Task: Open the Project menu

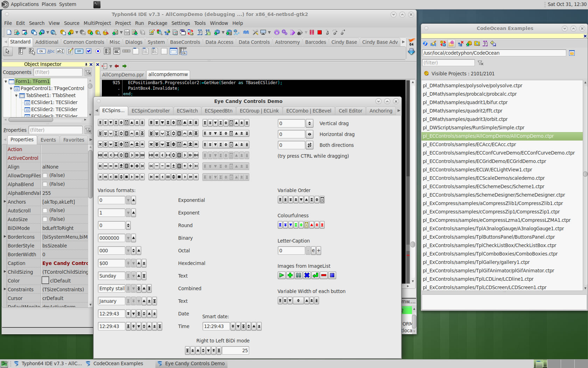Action: click(123, 23)
